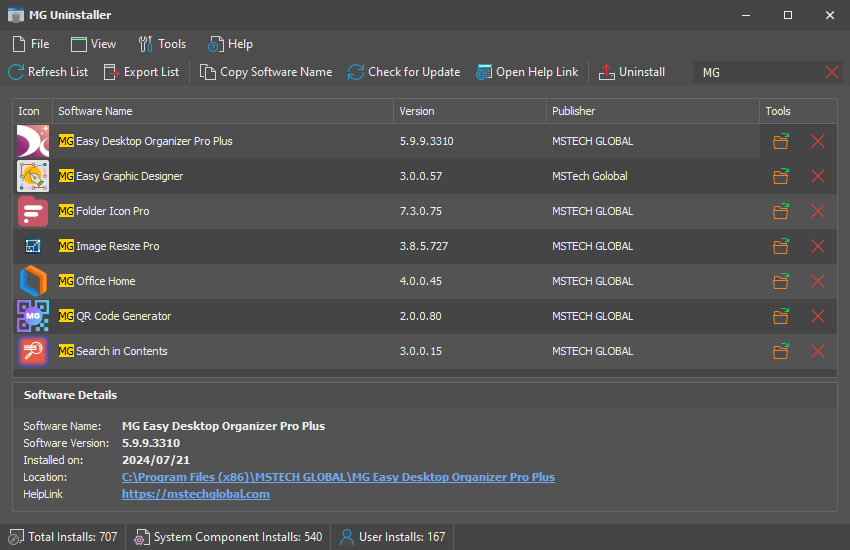Open the File menu
Screen dimensions: 850x550
pos(31,44)
